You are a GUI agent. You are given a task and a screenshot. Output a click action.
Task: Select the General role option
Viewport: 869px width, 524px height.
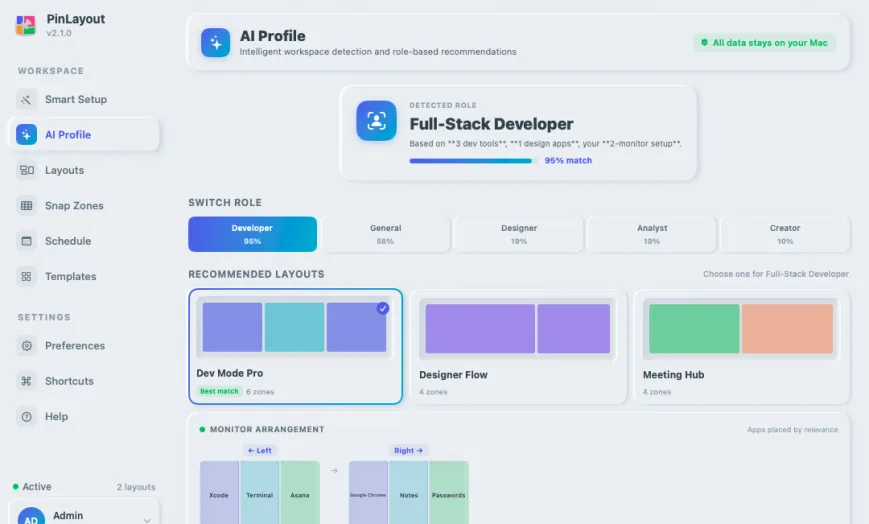pos(386,234)
